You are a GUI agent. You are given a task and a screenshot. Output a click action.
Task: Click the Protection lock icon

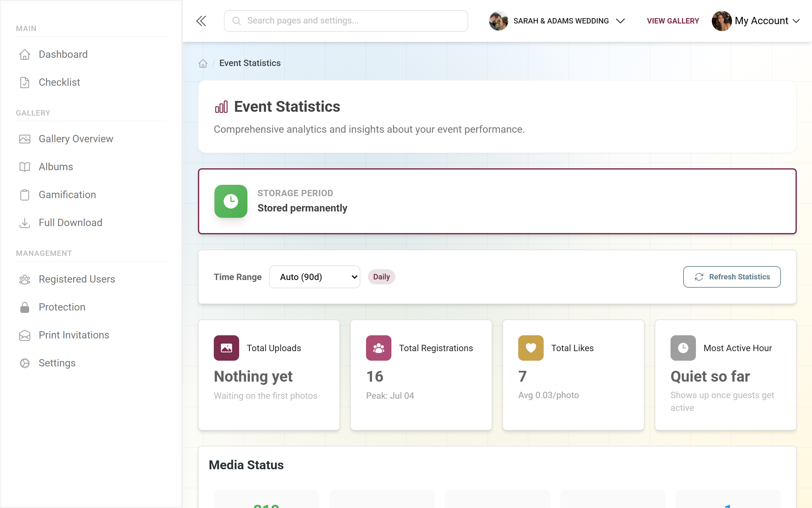(24, 307)
